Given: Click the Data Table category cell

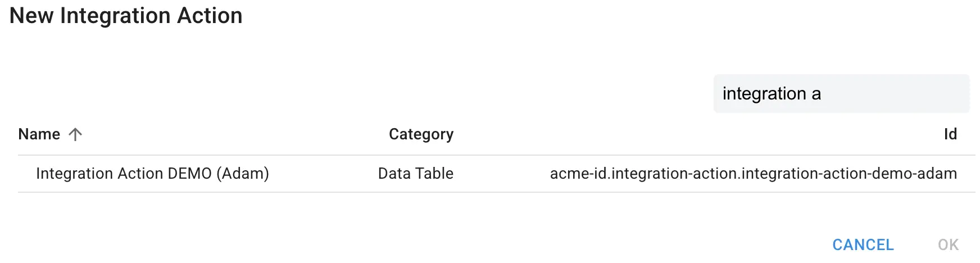Looking at the screenshot, I should pyautogui.click(x=415, y=174).
